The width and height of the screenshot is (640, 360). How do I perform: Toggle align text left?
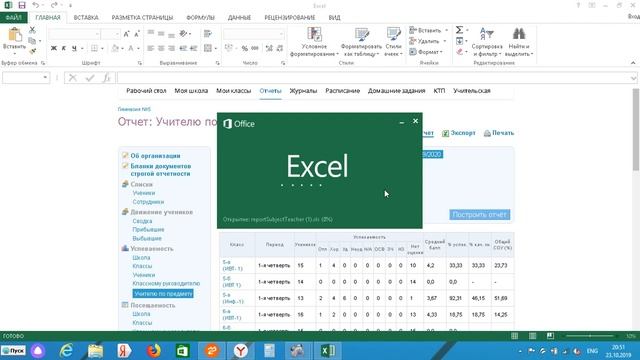point(151,48)
